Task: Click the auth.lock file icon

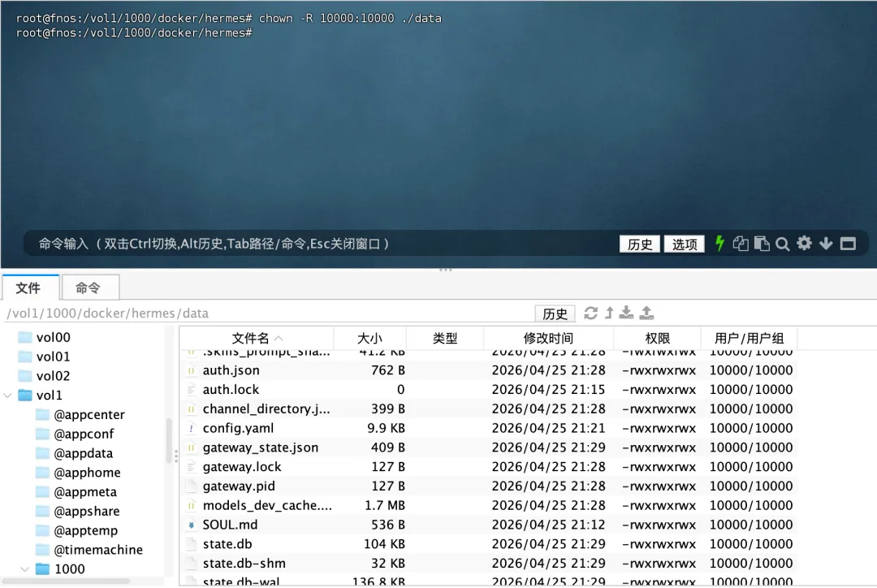Action: [192, 390]
